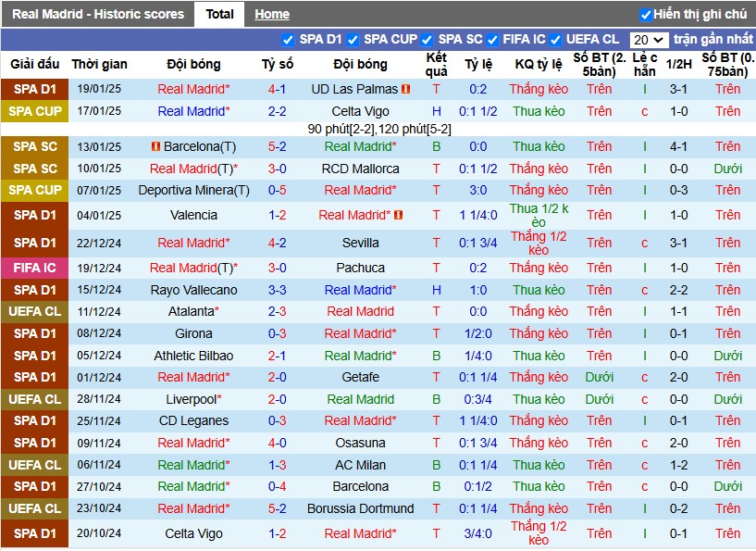Open Deportiva Minera(T) team link

[x=193, y=190]
